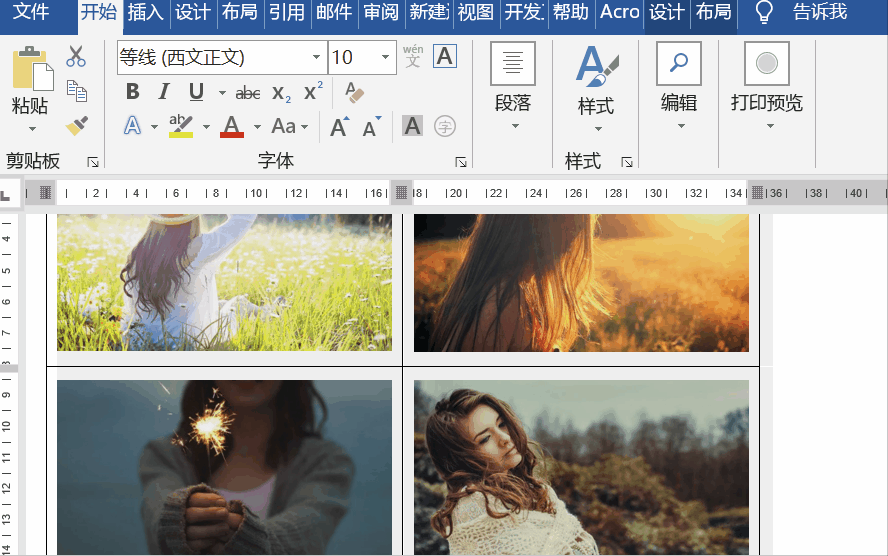Screen dimensions: 888x556
Task: Expand highlight color options arrow
Action: click(x=206, y=127)
